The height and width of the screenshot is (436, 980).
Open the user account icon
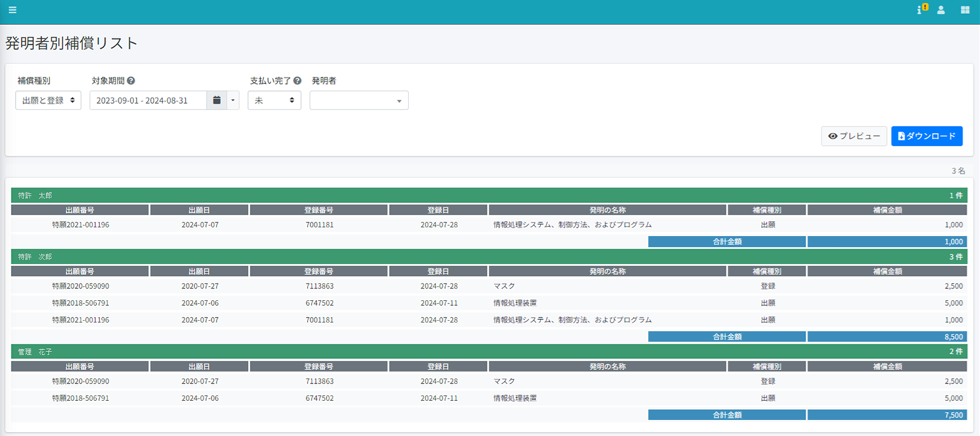coord(941,10)
